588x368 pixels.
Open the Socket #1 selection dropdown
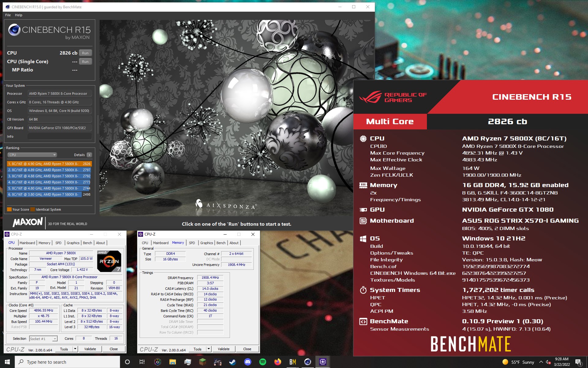tap(43, 339)
